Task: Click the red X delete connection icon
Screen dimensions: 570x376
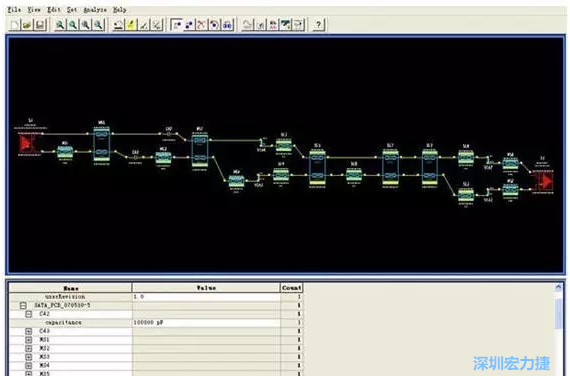Action: pos(202,25)
